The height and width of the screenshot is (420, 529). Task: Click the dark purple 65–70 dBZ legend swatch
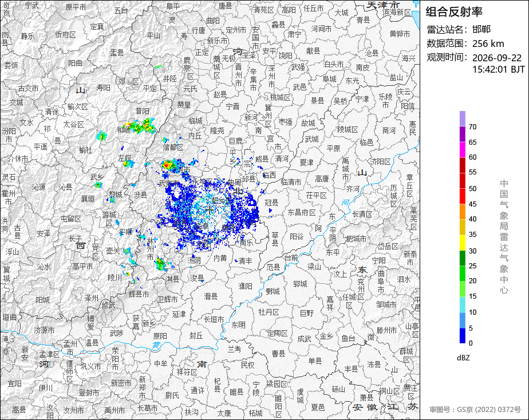click(x=462, y=134)
